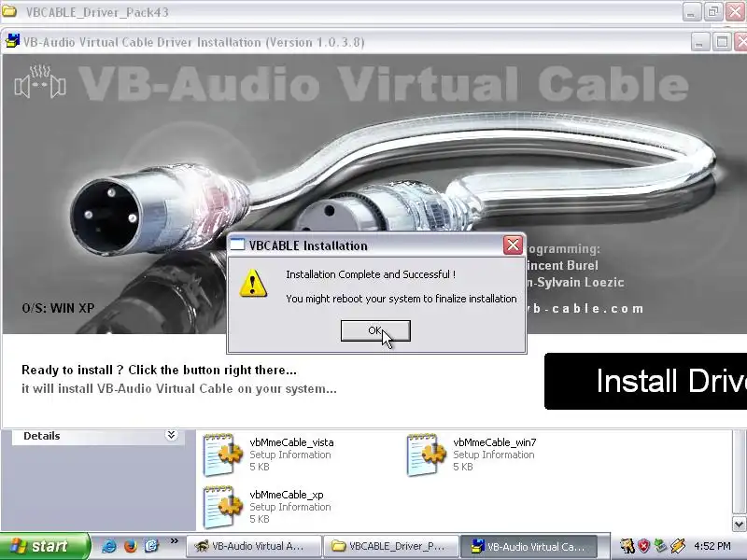
Task: Click the folder window scroll down arrow
Action: tap(739, 525)
